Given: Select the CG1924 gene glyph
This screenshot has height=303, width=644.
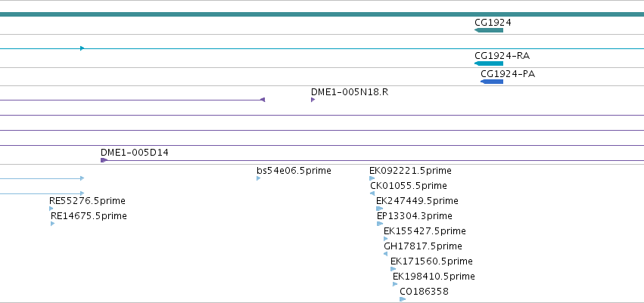Looking at the screenshot, I should pyautogui.click(x=489, y=30).
